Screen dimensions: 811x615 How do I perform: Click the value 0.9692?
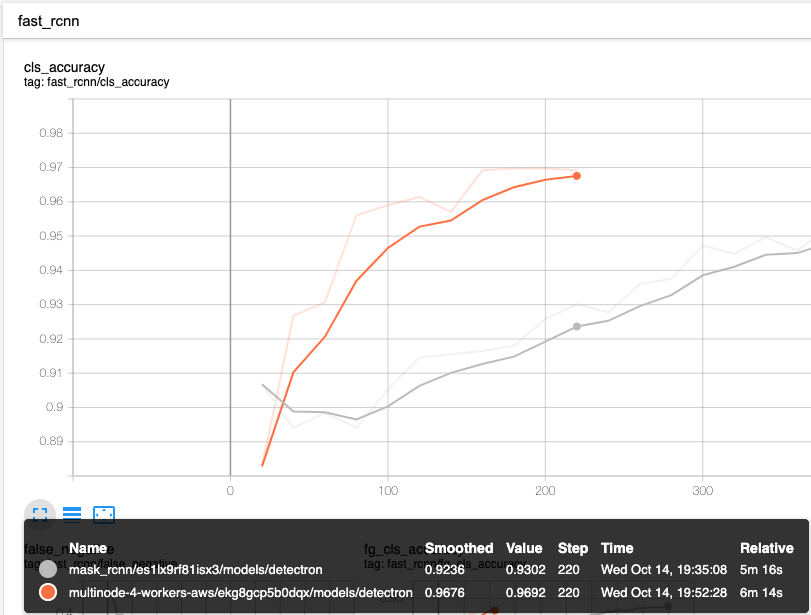tap(525, 593)
